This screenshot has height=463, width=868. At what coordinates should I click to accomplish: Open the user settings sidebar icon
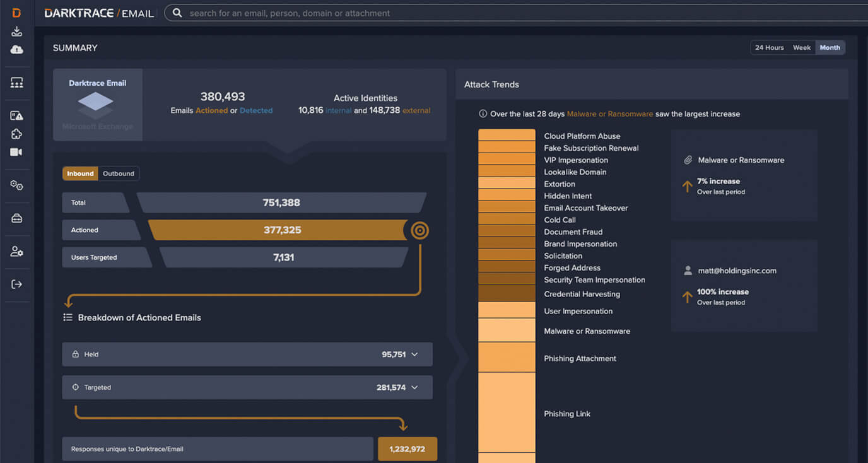[x=16, y=251]
